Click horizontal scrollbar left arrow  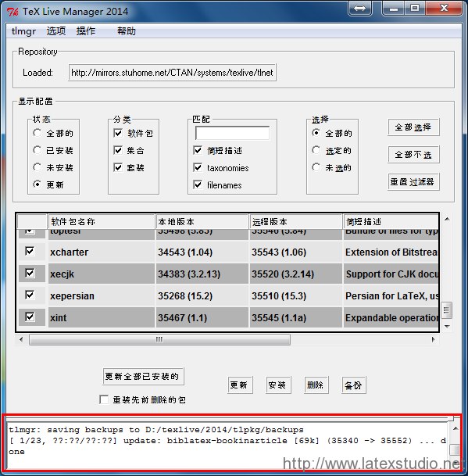pos(21,339)
